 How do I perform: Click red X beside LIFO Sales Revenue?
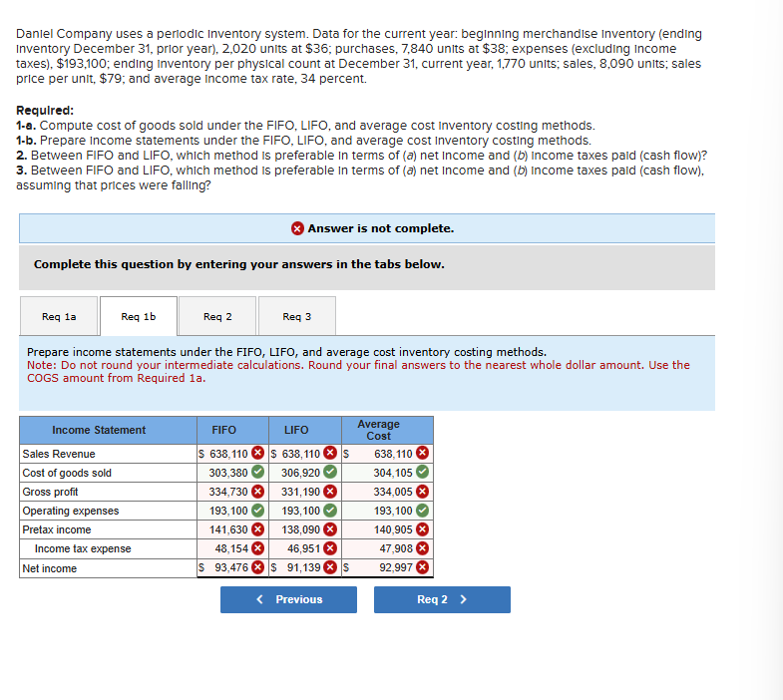[330, 453]
